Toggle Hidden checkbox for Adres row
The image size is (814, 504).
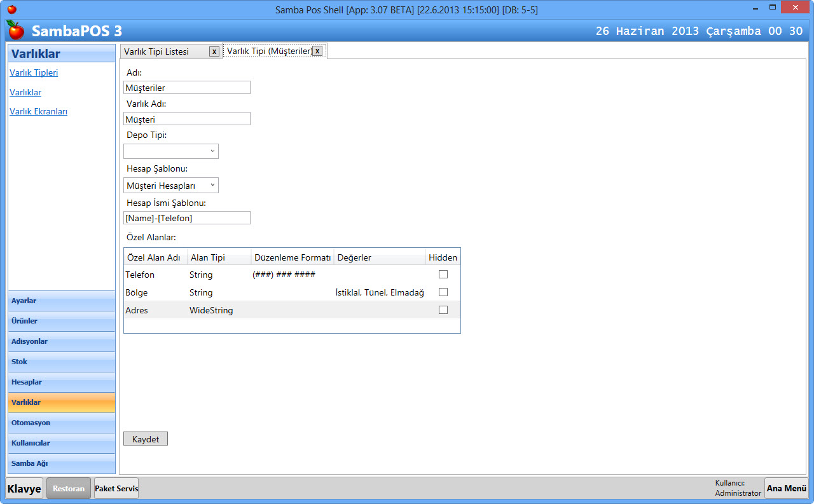coord(443,310)
